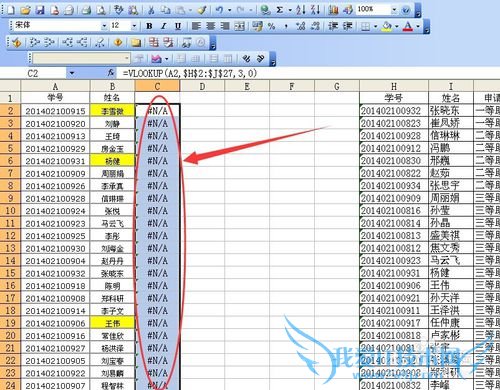Toggle underline formatting

pos(178,26)
